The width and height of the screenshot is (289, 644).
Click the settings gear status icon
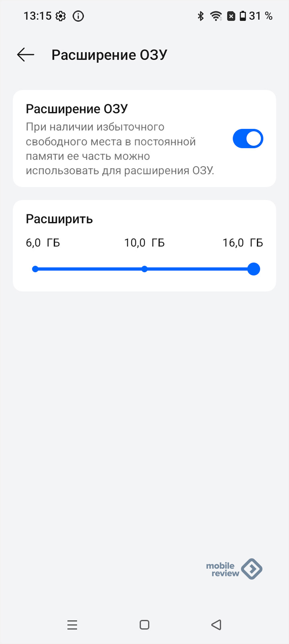[x=61, y=16]
